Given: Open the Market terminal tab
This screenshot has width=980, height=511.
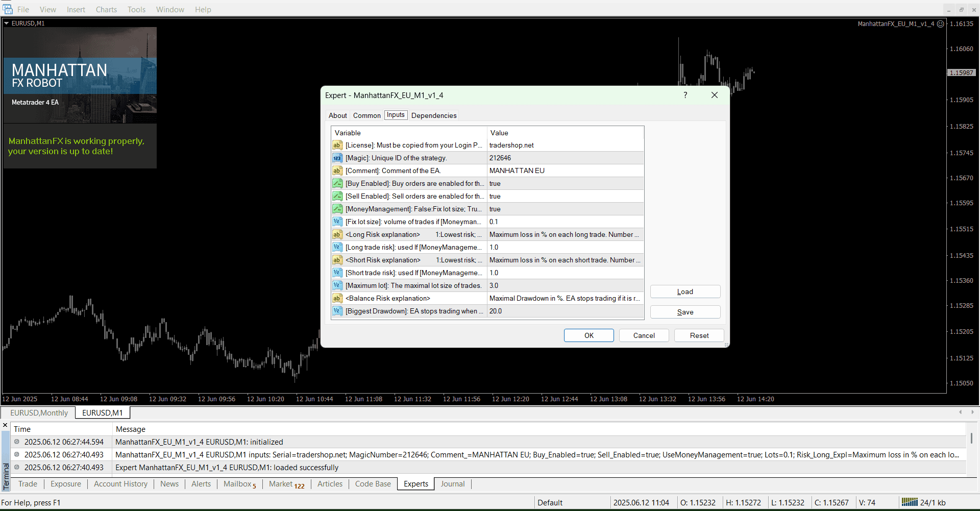Looking at the screenshot, I should [x=286, y=484].
